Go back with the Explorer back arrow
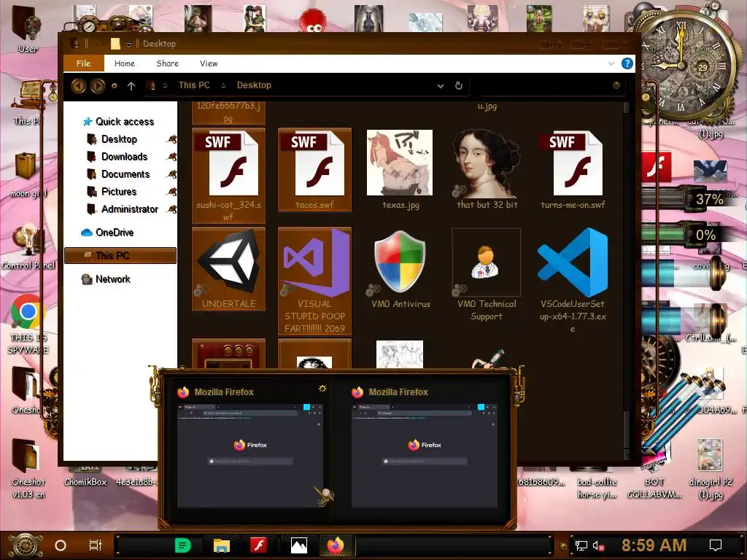 point(79,86)
